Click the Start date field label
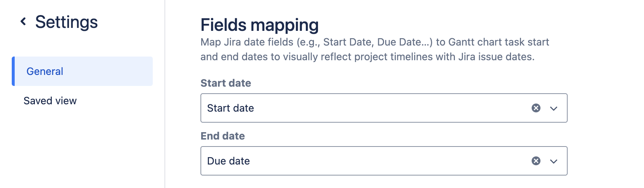 226,83
